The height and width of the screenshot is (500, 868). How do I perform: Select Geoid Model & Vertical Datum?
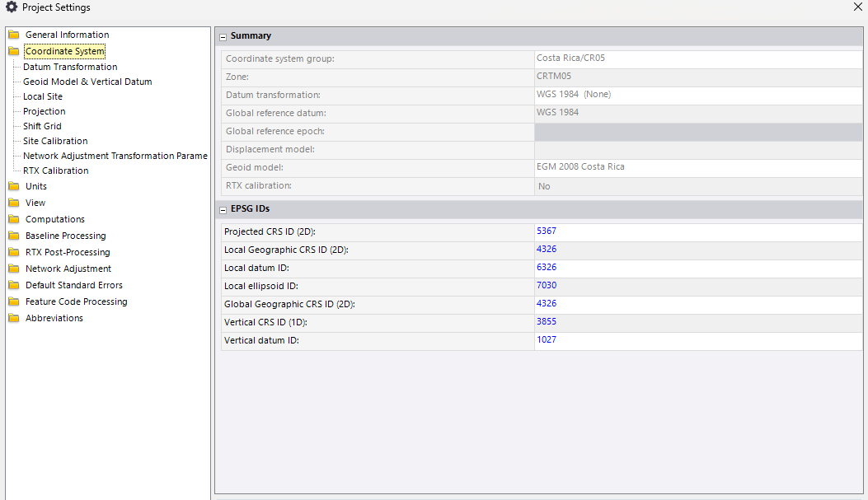(x=87, y=82)
